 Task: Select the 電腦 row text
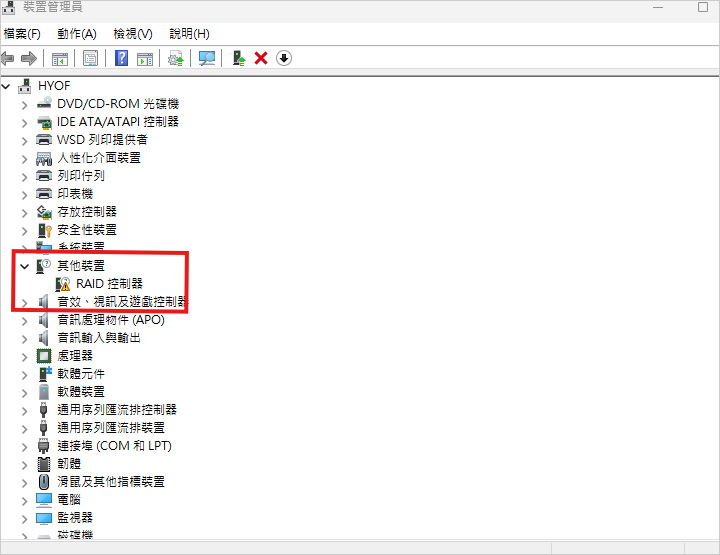click(x=69, y=499)
